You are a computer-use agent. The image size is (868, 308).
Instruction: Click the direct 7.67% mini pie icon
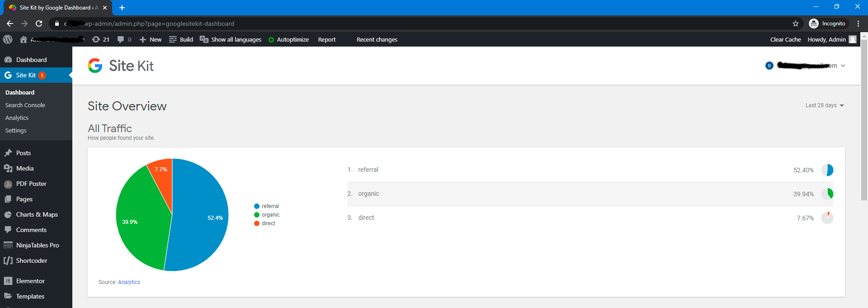click(x=827, y=218)
